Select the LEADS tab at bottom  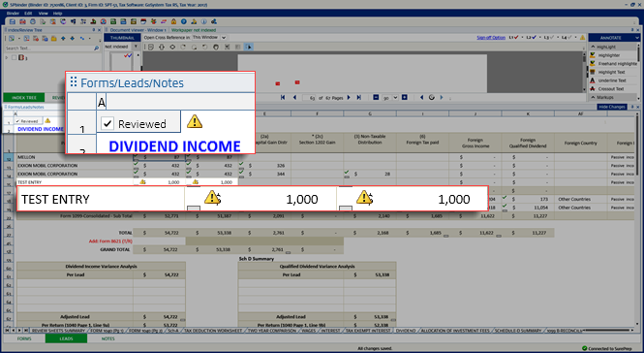click(66, 338)
